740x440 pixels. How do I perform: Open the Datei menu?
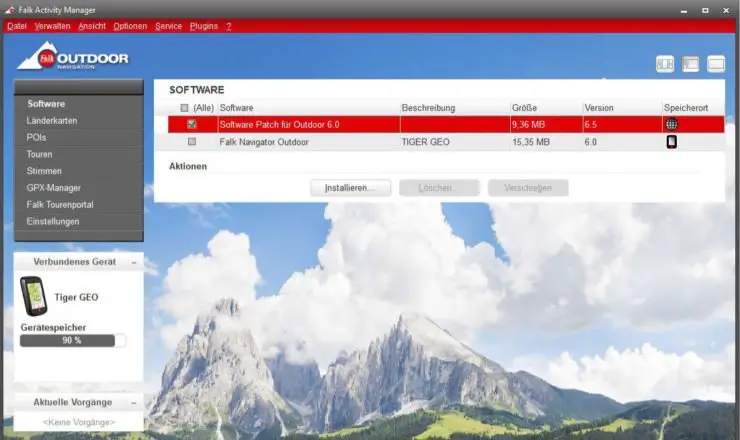point(17,26)
